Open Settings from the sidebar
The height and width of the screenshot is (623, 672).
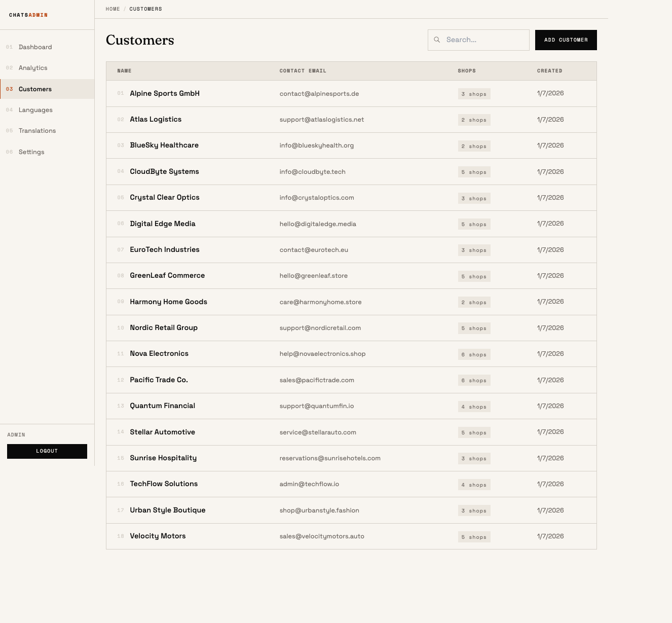[31, 152]
